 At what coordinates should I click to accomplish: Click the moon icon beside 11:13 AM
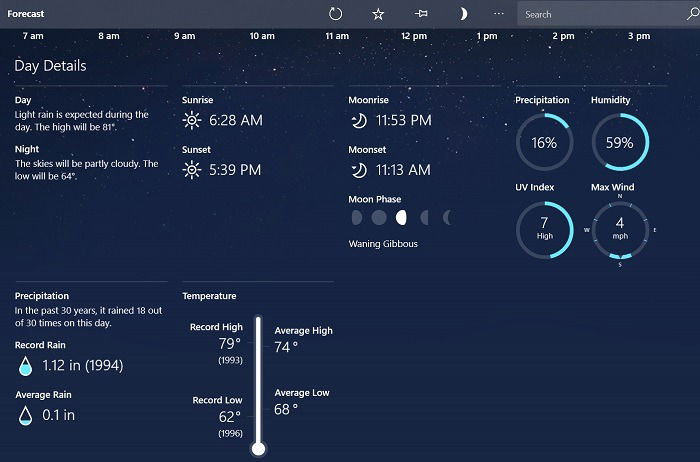359,170
